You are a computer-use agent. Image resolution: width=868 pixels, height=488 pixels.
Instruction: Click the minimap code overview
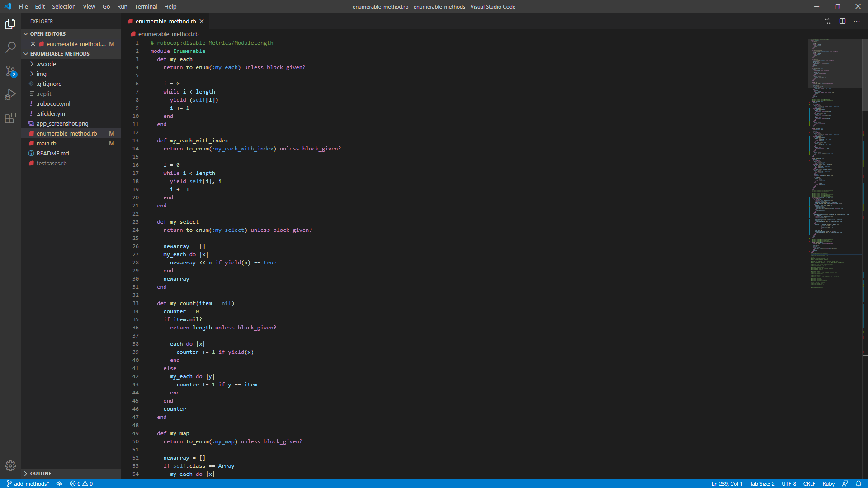click(834, 158)
